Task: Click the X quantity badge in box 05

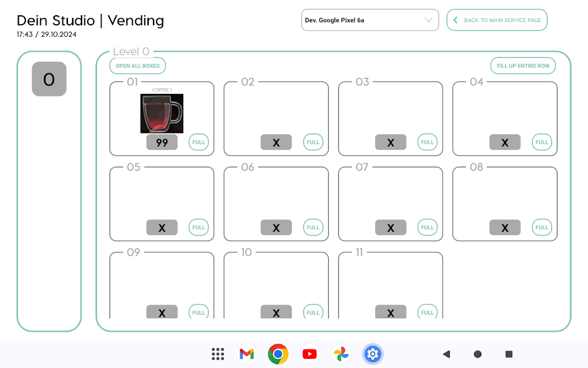Action: tap(162, 227)
